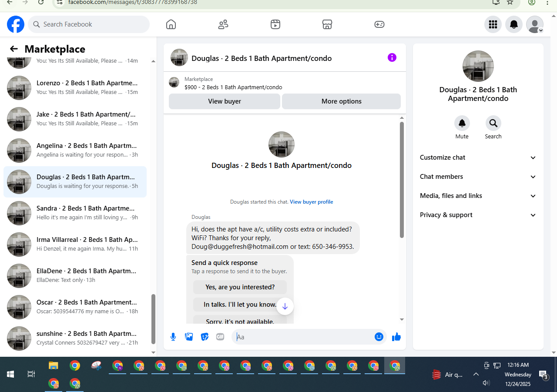
Task: Click the chat scrollbar down arrow
Action: [402, 319]
